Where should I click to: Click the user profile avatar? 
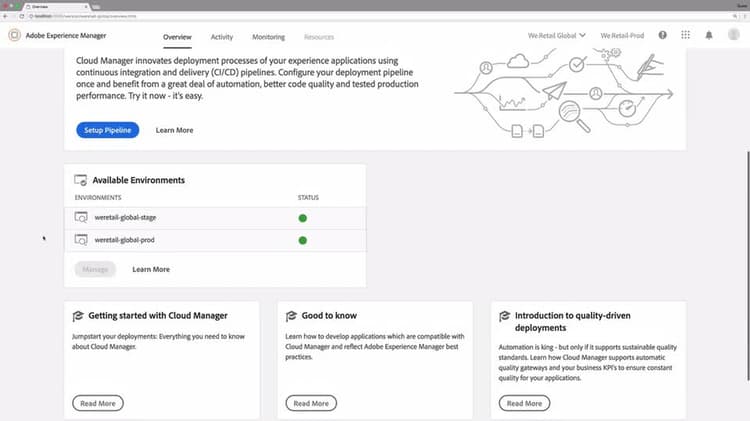[x=734, y=34]
